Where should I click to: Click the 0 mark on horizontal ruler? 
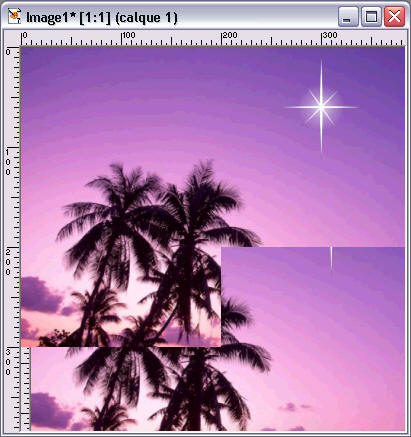click(24, 35)
